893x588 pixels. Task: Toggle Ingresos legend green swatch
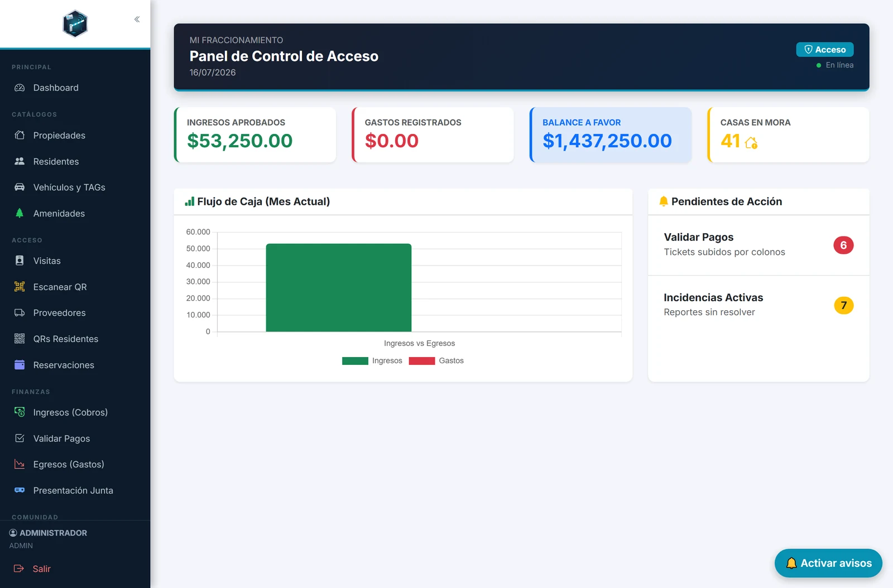355,361
